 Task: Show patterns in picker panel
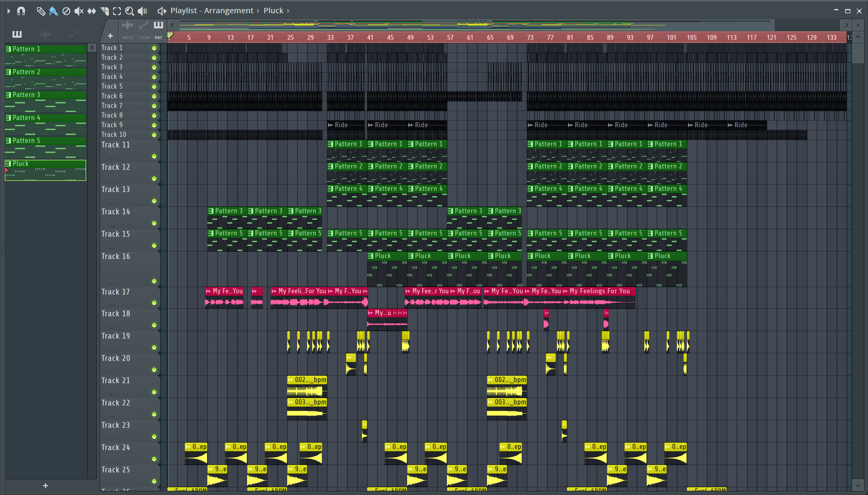(x=17, y=34)
